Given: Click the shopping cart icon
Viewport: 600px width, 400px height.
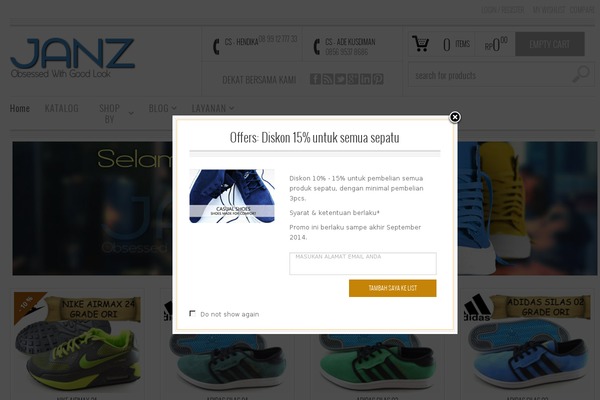Looking at the screenshot, I should [x=421, y=44].
